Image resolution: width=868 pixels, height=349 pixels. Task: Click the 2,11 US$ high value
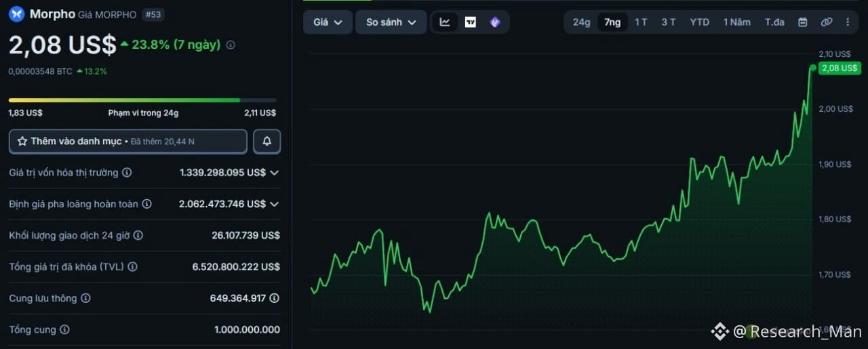click(260, 113)
